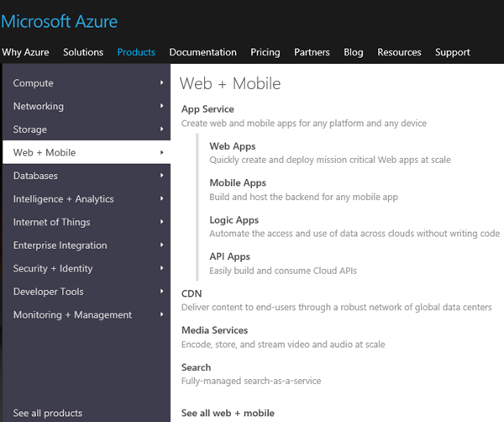Click the Microsoft Azure logo
504x422 pixels.
(x=60, y=21)
